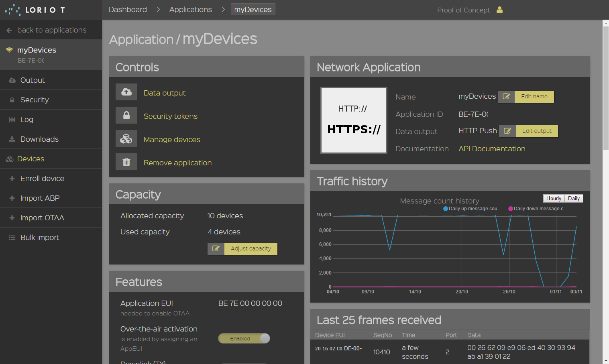This screenshot has height=364, width=609.
Task: Open the API Documentation link
Action: pyautogui.click(x=492, y=149)
